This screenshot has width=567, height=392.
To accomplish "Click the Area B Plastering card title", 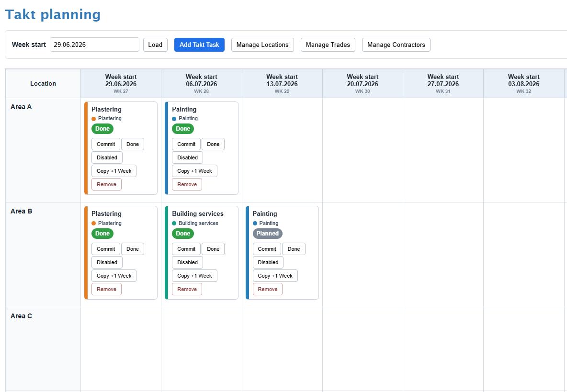I will click(x=106, y=213).
